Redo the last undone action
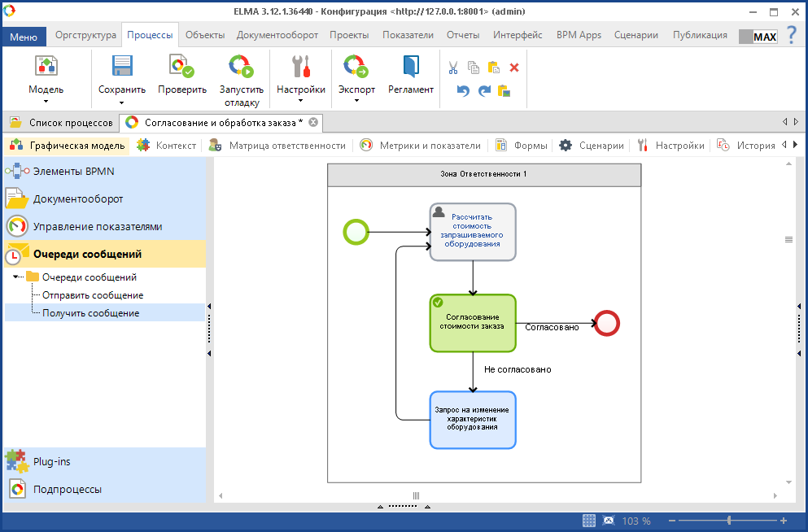The image size is (808, 532). point(484,91)
